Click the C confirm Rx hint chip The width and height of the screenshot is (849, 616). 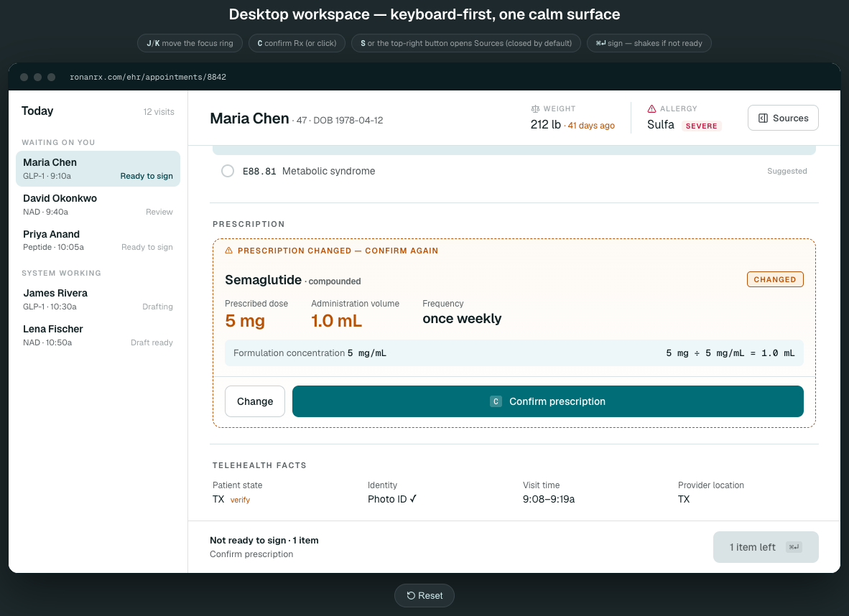(x=297, y=43)
